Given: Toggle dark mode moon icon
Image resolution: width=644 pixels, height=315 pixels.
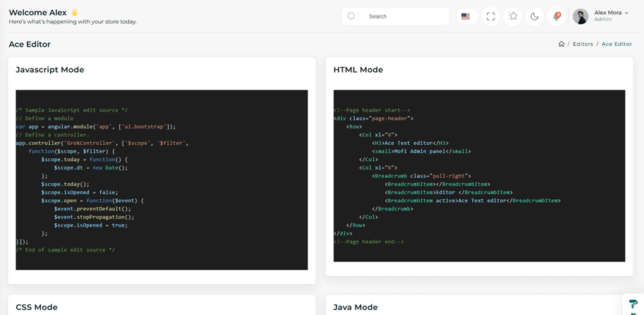Looking at the screenshot, I should [x=535, y=16].
